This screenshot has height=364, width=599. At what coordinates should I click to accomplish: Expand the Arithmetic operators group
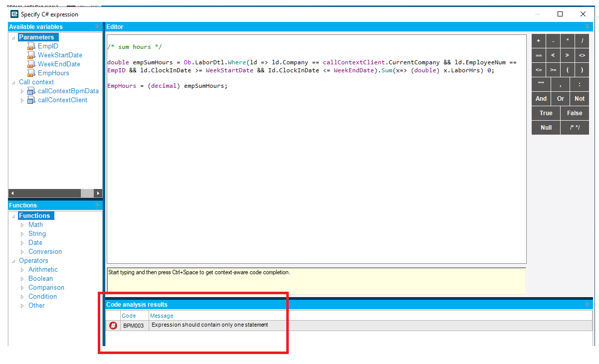click(x=22, y=270)
